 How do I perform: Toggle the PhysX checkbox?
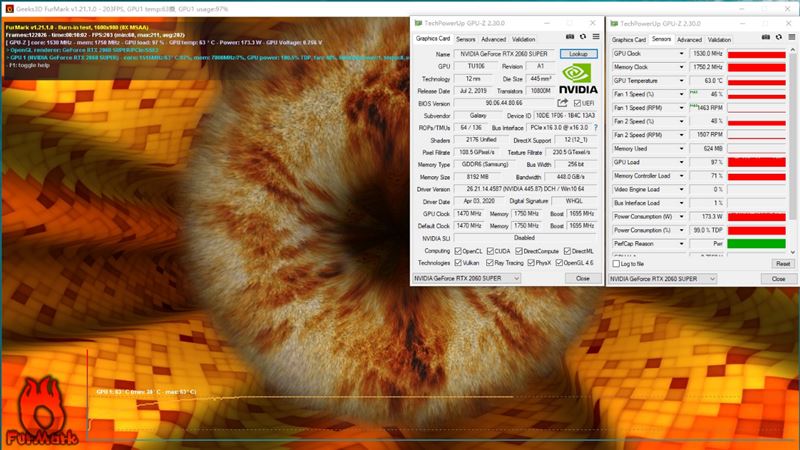[531, 263]
